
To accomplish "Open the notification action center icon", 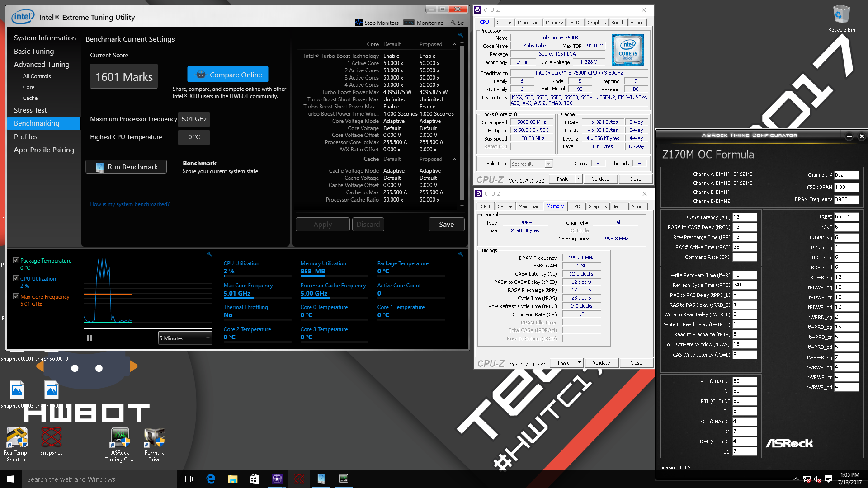I will point(829,479).
